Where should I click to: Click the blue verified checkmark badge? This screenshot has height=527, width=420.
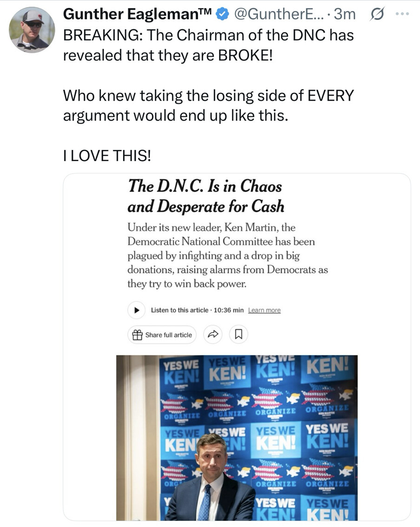[223, 15]
